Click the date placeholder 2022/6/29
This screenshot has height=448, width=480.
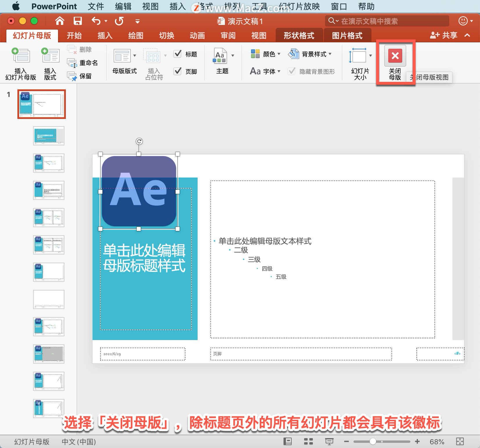tap(142, 354)
